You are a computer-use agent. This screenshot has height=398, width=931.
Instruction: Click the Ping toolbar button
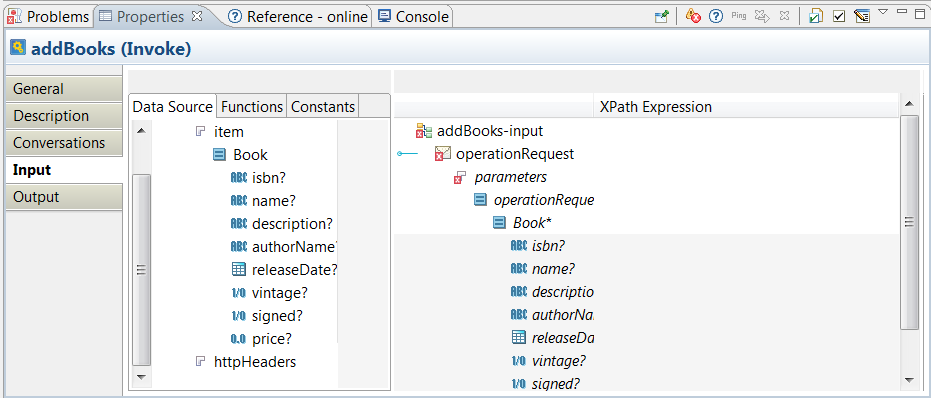(739, 16)
